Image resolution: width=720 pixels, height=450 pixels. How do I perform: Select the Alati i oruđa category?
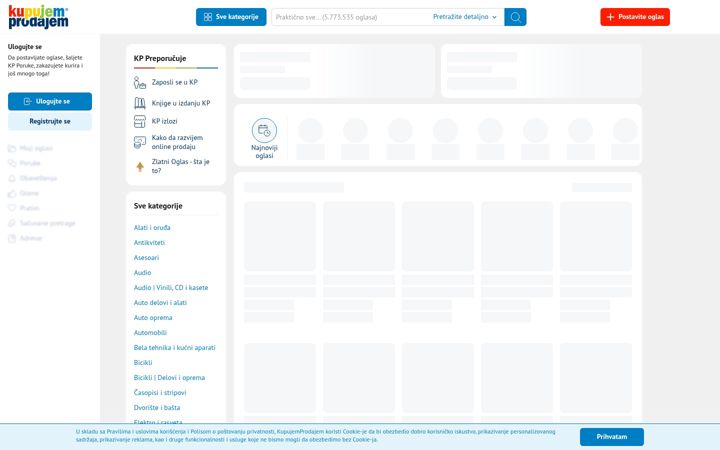pos(152,228)
